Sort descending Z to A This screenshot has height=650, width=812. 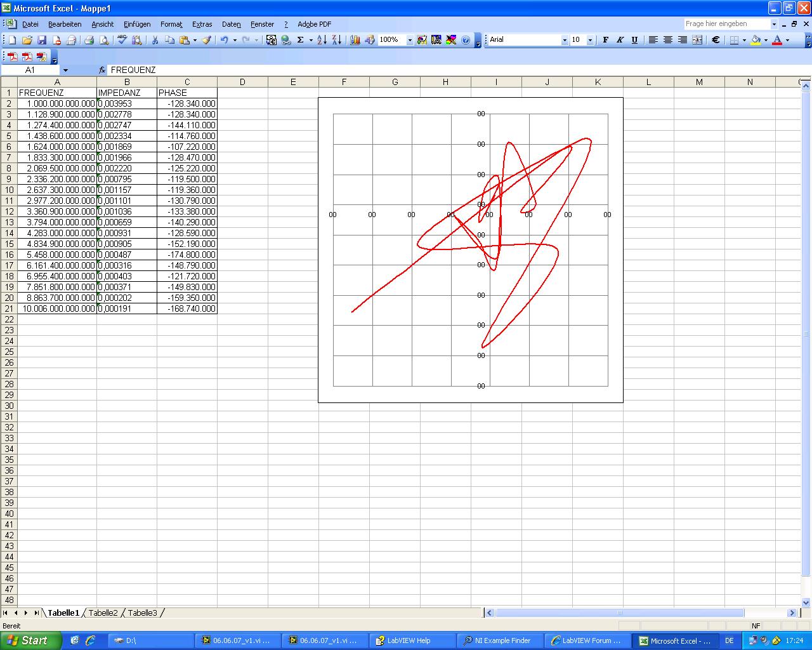337,40
